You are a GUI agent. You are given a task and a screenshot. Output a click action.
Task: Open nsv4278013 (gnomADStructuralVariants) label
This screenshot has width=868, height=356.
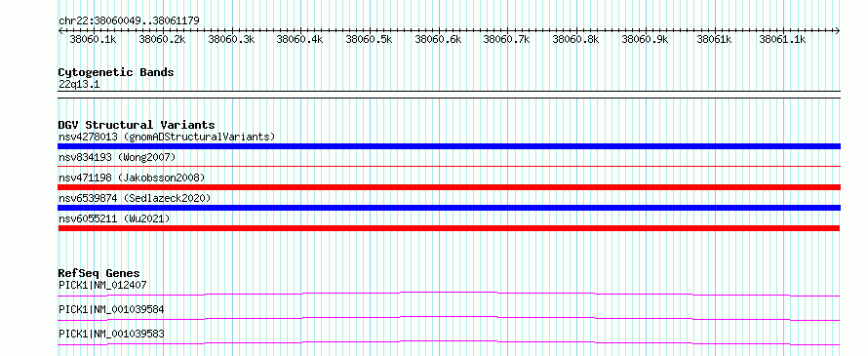coord(167,137)
